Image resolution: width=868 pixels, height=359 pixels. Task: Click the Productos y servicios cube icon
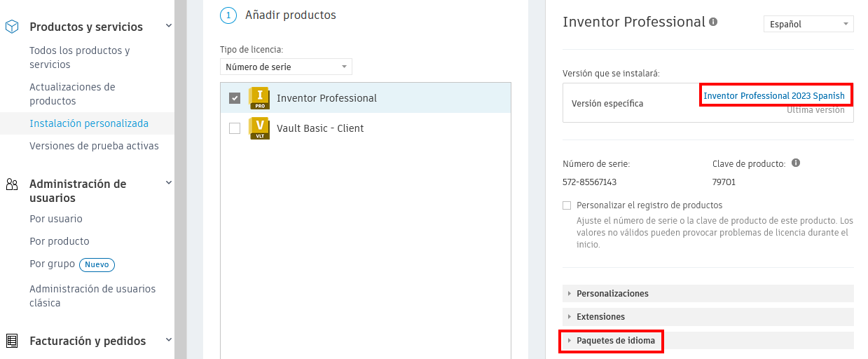point(12,27)
